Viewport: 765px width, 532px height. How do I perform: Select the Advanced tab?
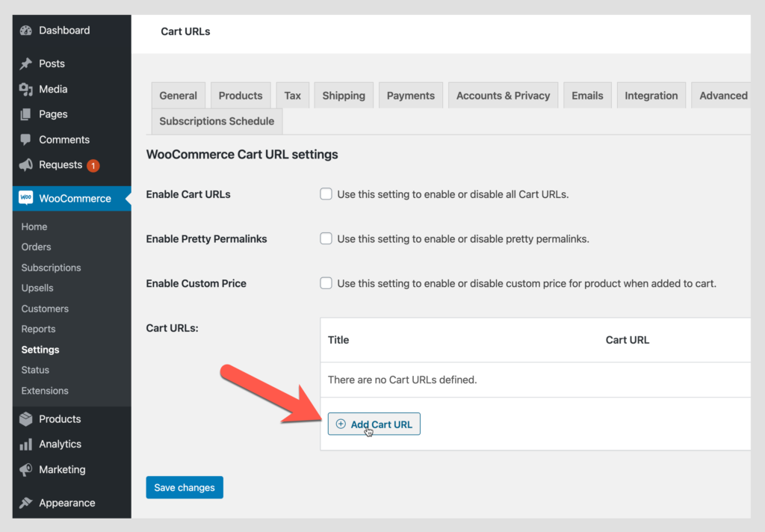coord(721,95)
